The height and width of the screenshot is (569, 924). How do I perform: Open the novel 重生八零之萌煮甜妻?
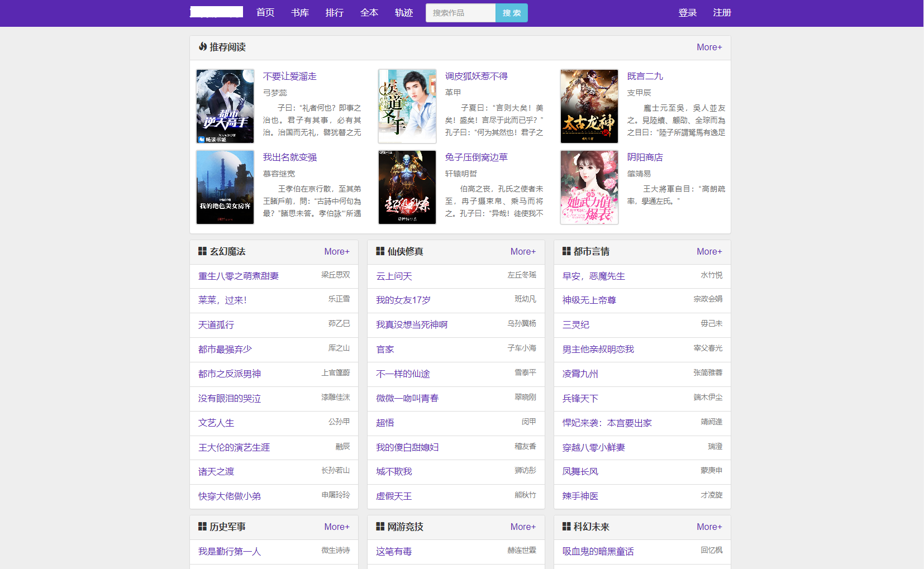239,276
